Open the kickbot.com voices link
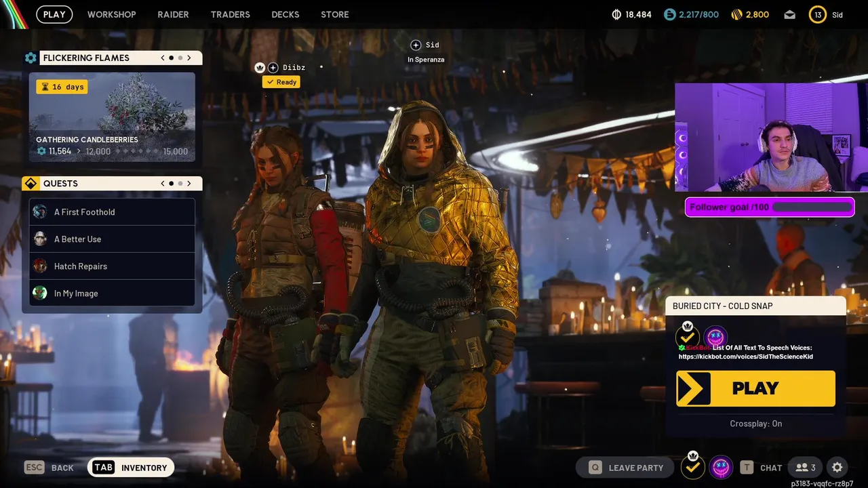This screenshot has width=868, height=488. coord(746,357)
